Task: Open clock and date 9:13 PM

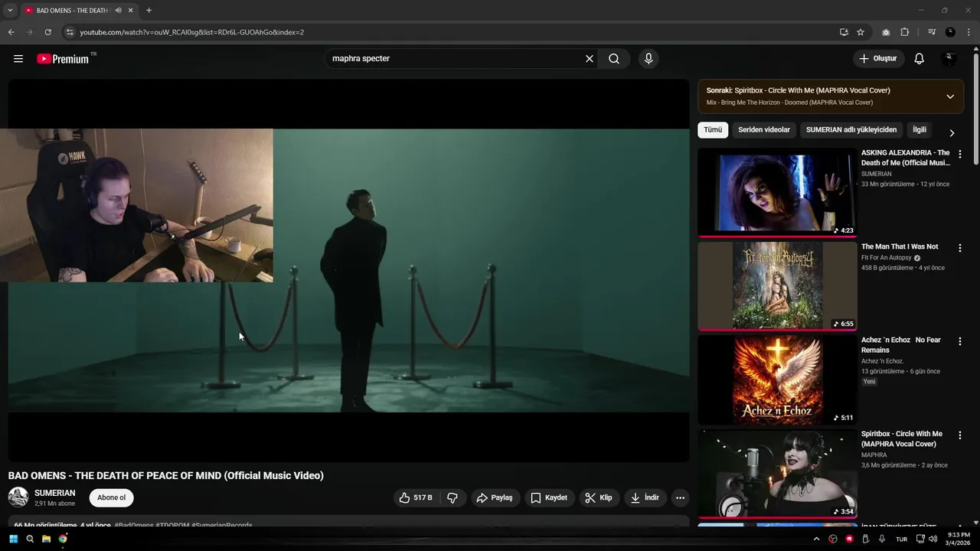Action: click(959, 539)
